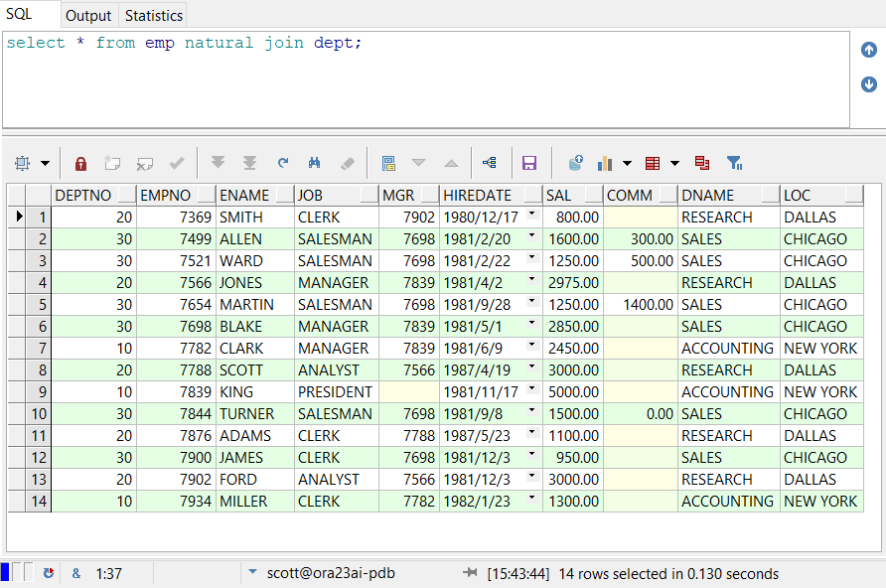Click the refresh arrow icon in toolbar
The width and height of the screenshot is (886, 588).
click(x=283, y=163)
